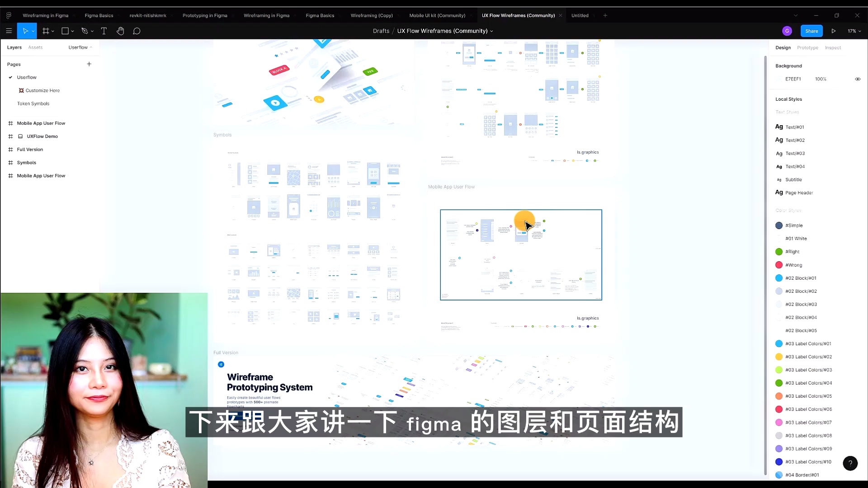This screenshot has width=868, height=488.
Task: Open the main menu with the hamburger icon
Action: click(x=9, y=31)
